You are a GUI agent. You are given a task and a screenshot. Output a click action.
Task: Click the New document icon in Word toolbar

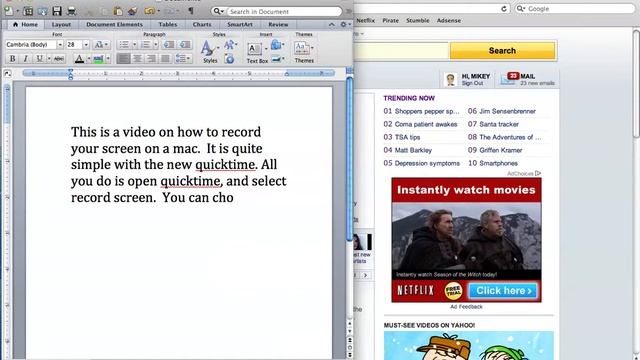tap(9, 11)
